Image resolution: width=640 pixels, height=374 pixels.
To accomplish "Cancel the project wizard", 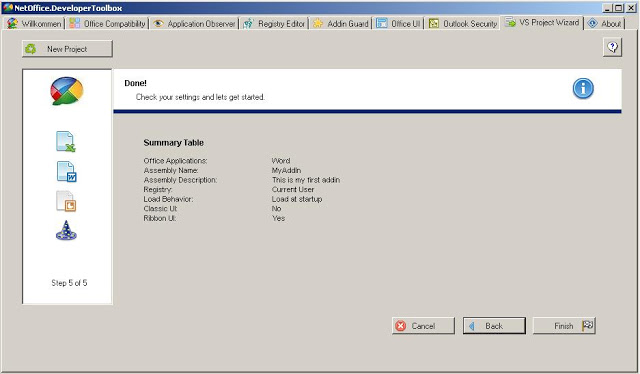I will pyautogui.click(x=423, y=326).
